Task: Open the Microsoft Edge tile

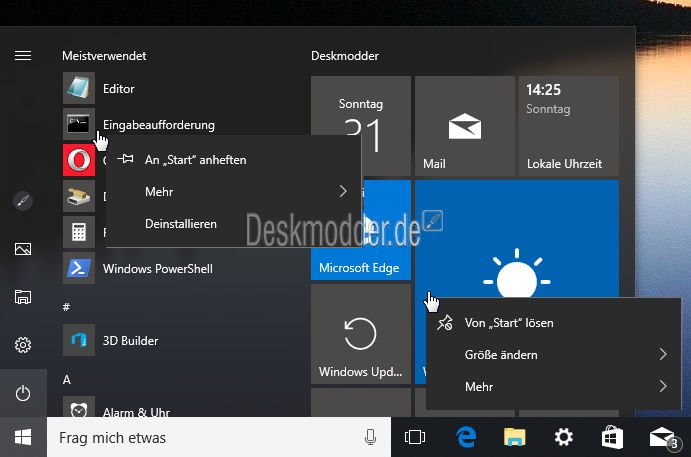Action: (361, 264)
